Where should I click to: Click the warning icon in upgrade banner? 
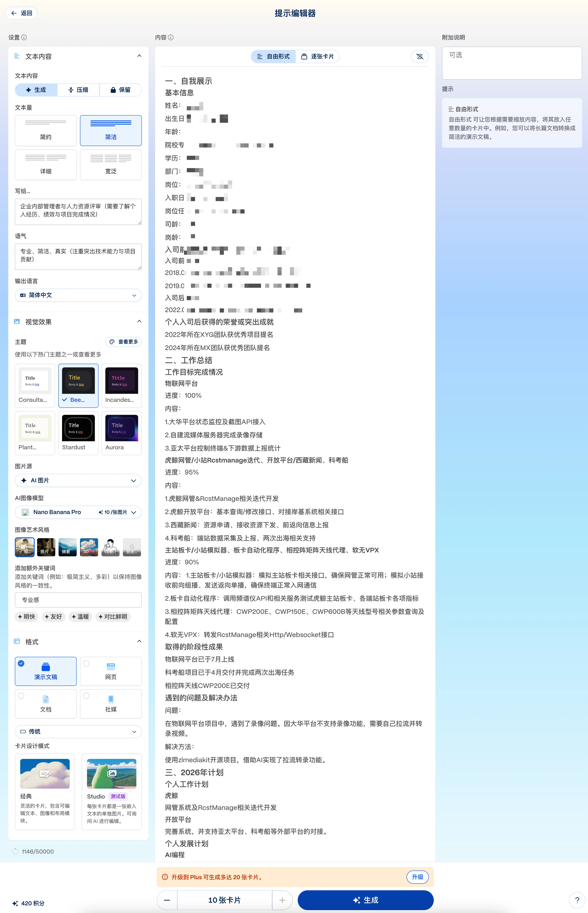tap(165, 877)
